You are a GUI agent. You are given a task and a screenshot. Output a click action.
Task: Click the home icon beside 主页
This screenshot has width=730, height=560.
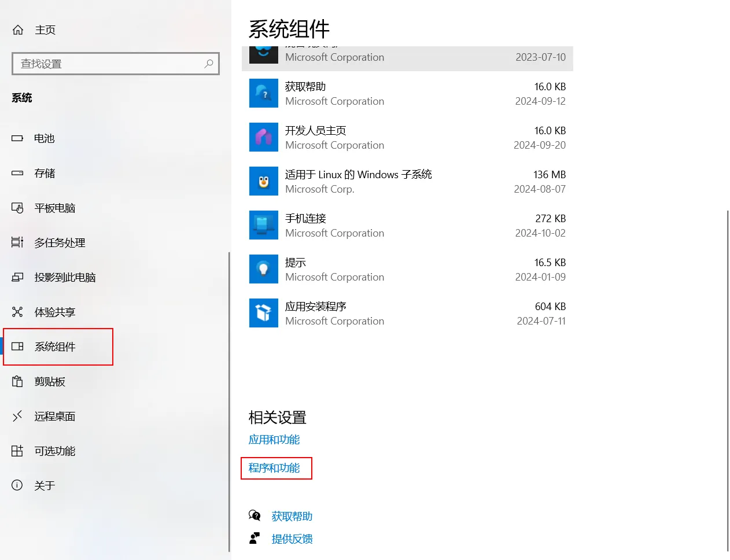click(18, 30)
